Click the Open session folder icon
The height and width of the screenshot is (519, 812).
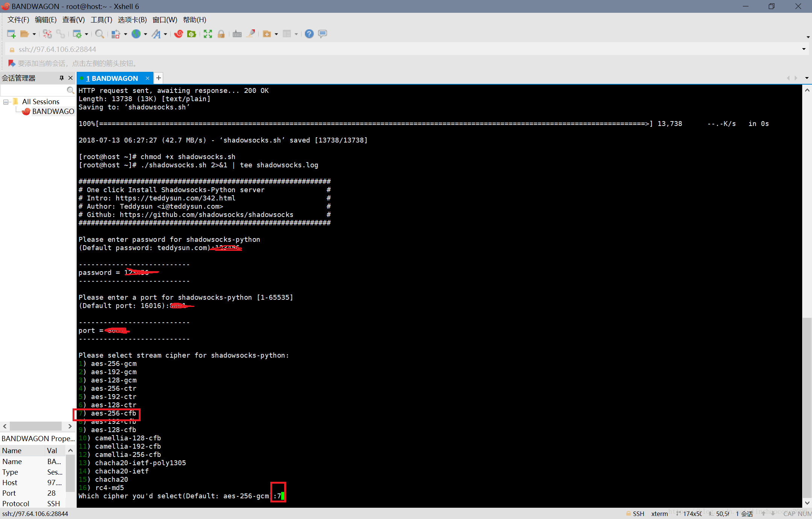24,34
